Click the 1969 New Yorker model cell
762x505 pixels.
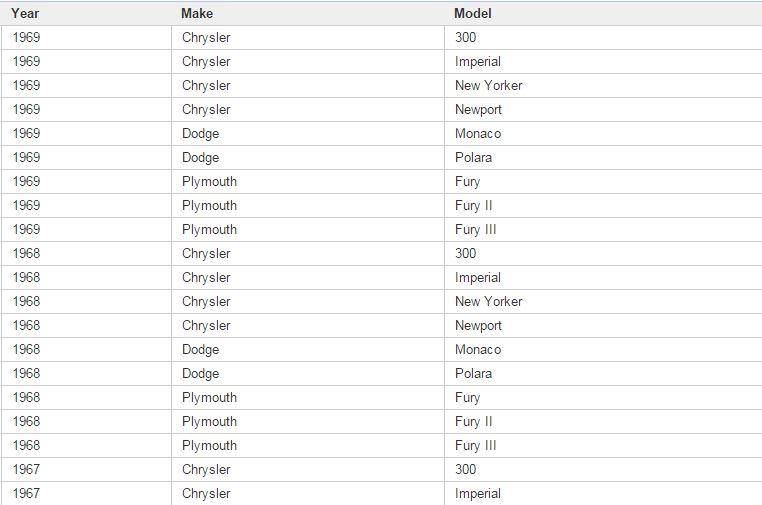pyautogui.click(x=603, y=86)
